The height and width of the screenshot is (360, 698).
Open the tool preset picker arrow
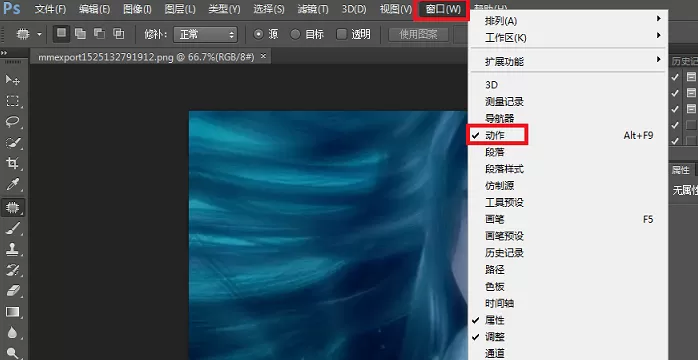coord(40,34)
